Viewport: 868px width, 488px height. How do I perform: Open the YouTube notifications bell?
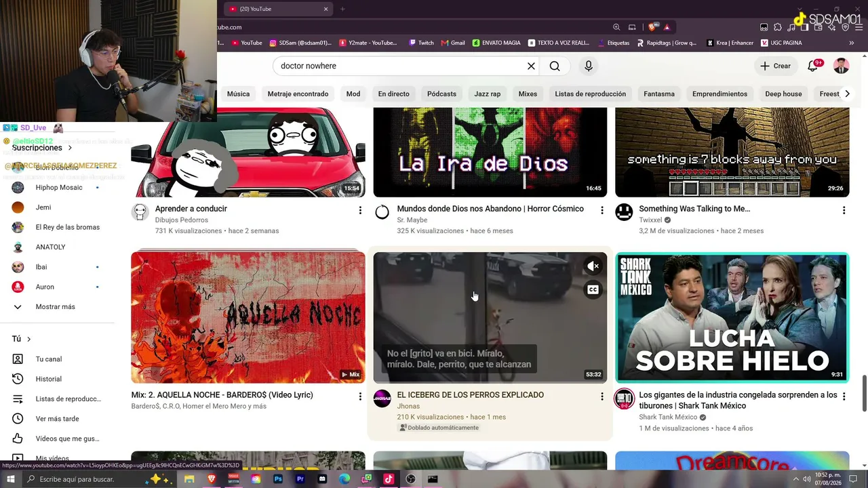(x=813, y=66)
